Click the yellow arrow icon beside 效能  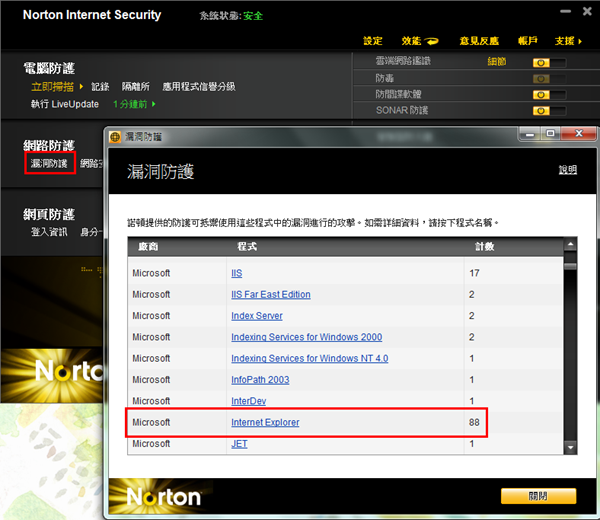[431, 41]
